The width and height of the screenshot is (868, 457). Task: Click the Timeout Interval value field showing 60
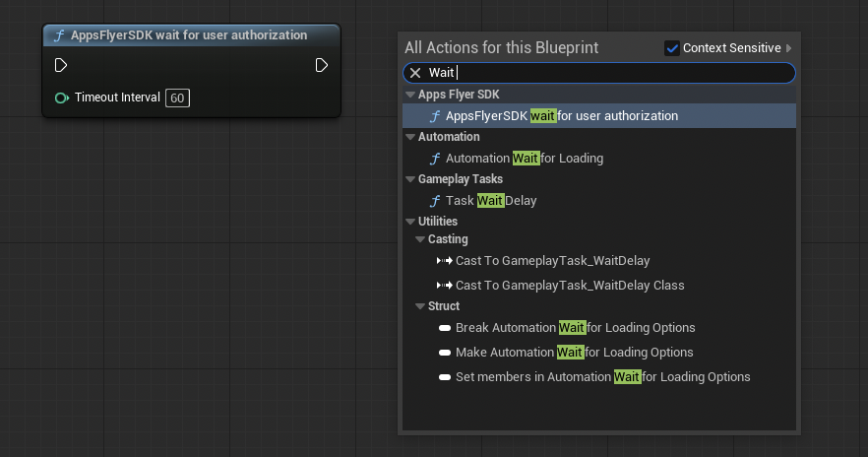177,98
